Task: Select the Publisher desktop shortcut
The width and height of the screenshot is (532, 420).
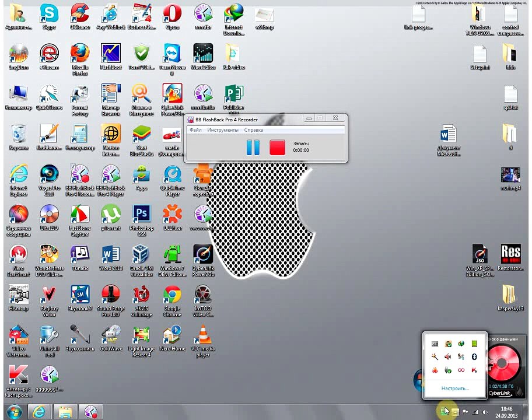Action: click(x=234, y=97)
